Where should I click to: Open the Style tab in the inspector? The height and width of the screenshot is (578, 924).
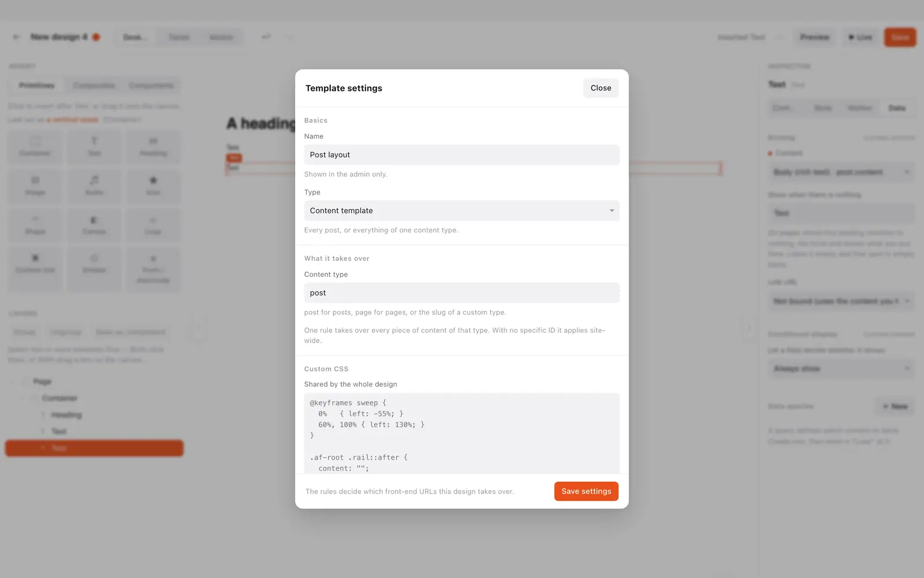(x=823, y=108)
